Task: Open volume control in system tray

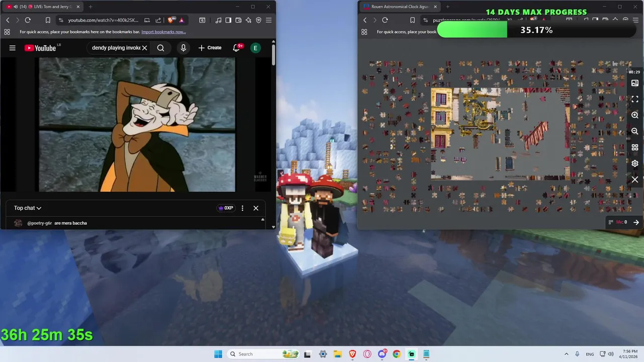Action: [611, 354]
